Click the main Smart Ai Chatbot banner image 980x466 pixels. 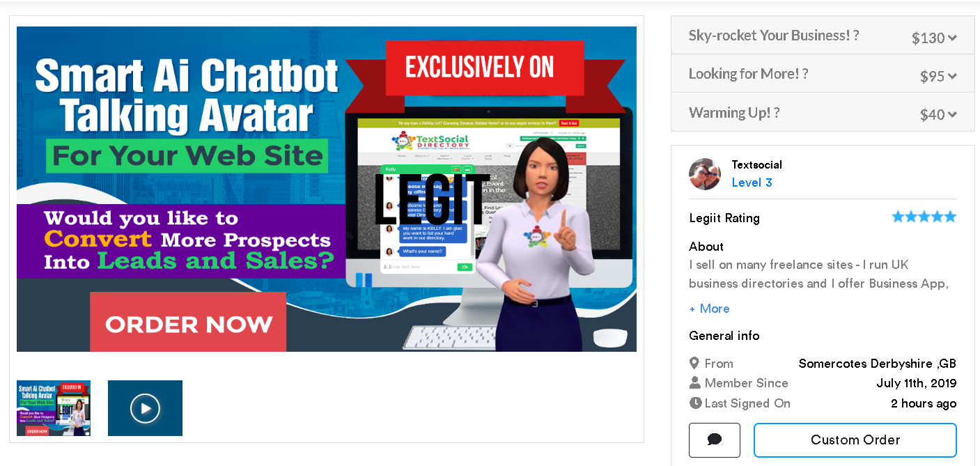[x=327, y=189]
